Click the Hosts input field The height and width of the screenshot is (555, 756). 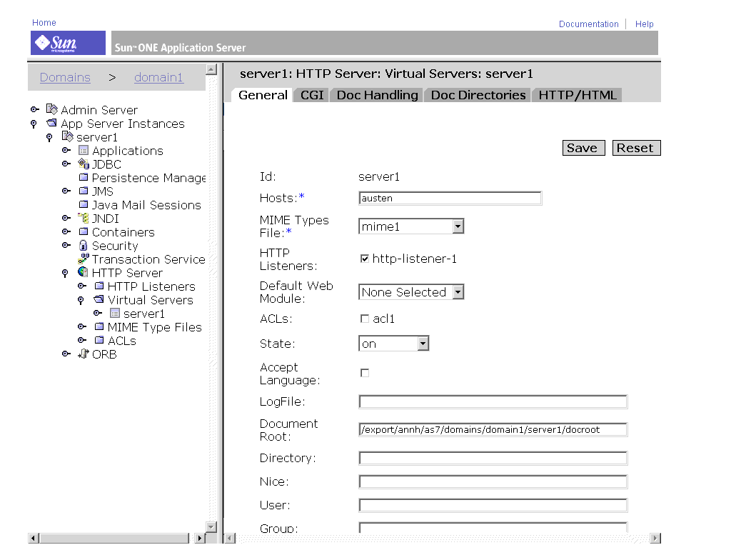pyautogui.click(x=450, y=199)
